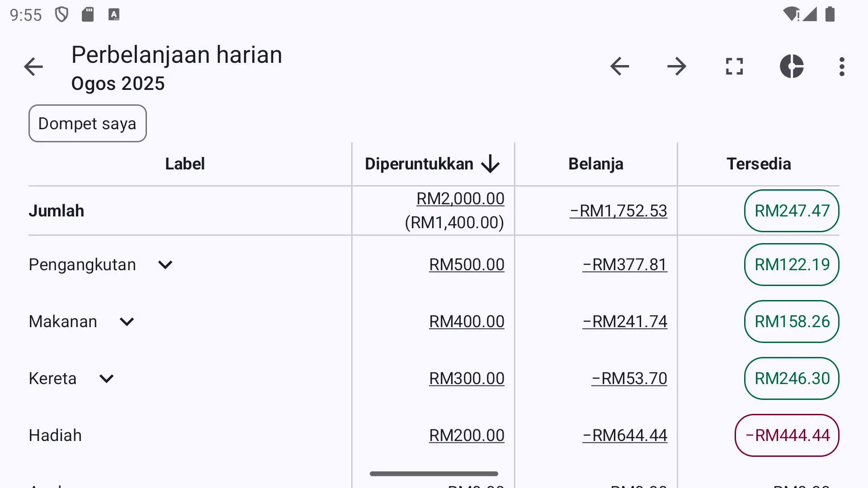This screenshot has width=868, height=488.
Task: Sort by the Tersedia column header
Action: [x=759, y=164]
